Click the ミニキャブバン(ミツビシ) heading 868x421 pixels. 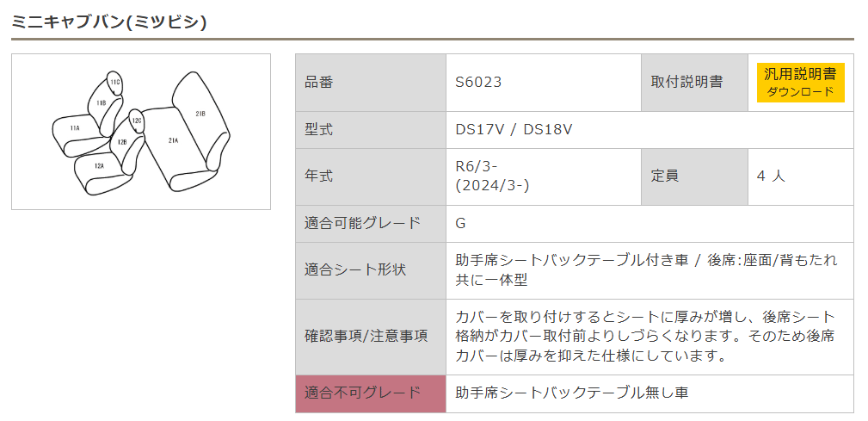point(109,22)
